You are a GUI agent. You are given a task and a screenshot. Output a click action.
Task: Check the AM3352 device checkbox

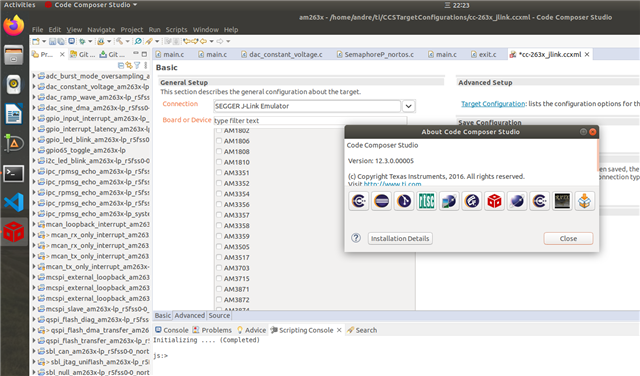pos(219,183)
